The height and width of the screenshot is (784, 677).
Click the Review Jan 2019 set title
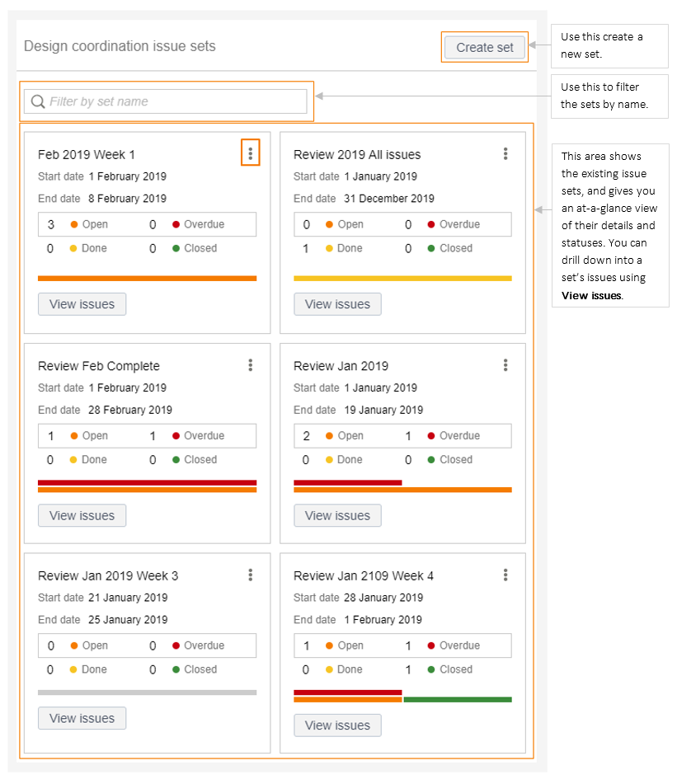(341, 366)
